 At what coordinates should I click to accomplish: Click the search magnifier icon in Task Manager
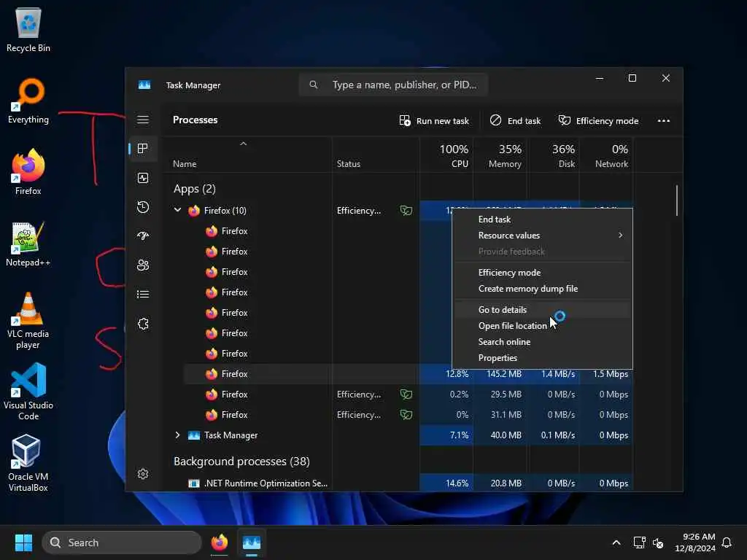(x=314, y=85)
